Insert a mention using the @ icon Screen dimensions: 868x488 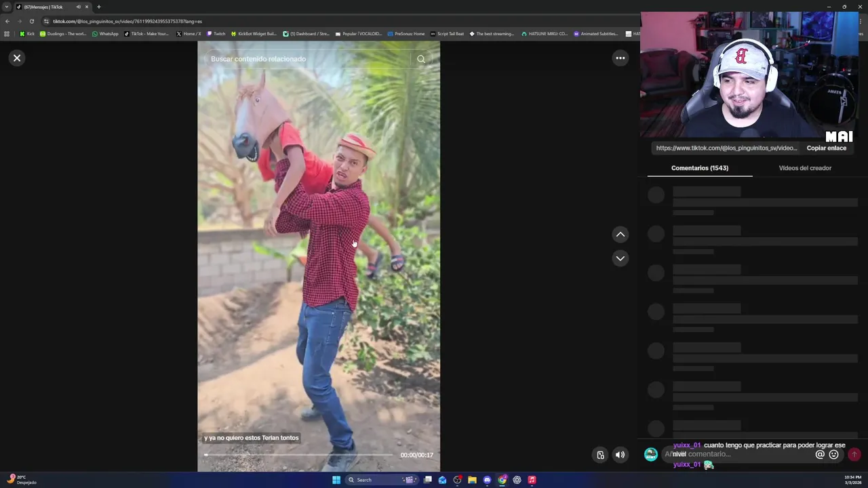(820, 455)
